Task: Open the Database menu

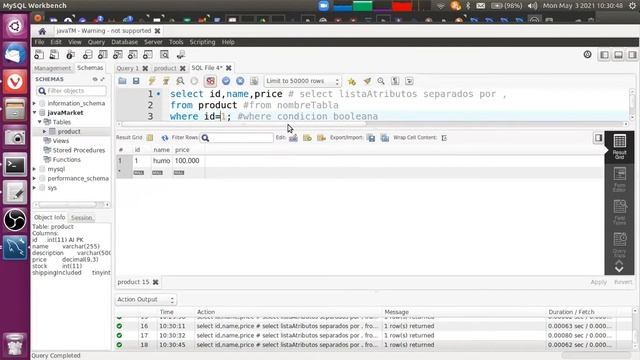Action: click(x=124, y=42)
